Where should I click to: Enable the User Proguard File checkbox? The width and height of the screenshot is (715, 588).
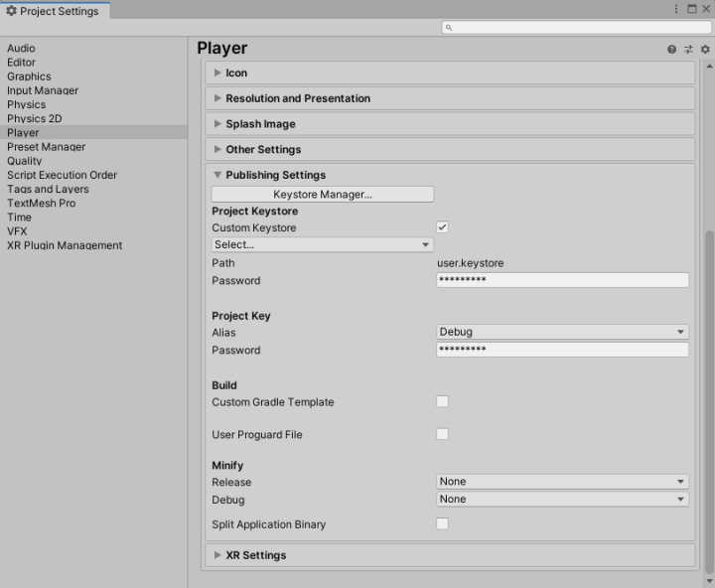pyautogui.click(x=443, y=434)
